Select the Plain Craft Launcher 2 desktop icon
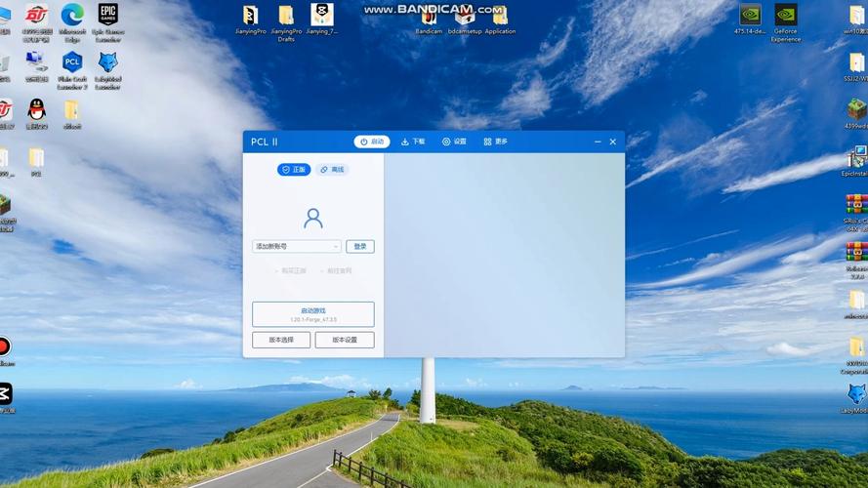The height and width of the screenshot is (488, 868). click(x=72, y=64)
